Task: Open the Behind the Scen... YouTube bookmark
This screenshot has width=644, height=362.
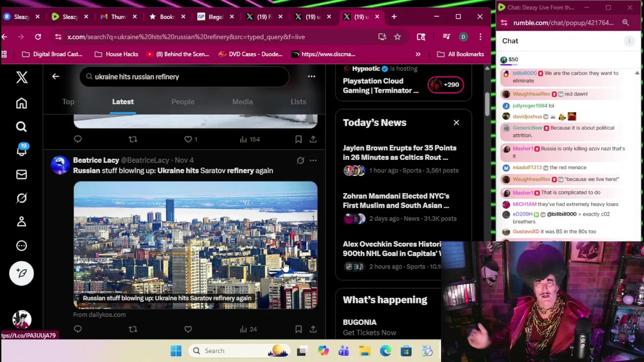Action: 177,54
